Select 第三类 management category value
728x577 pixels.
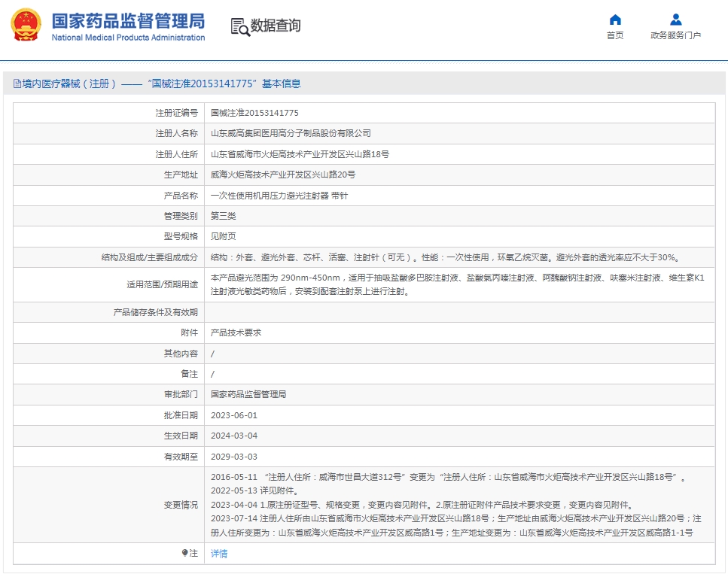[x=224, y=216]
